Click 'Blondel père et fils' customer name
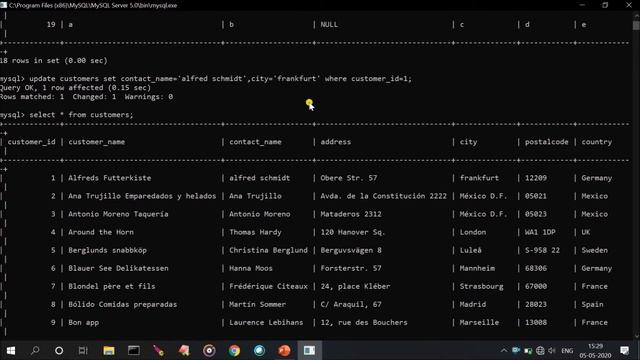The height and width of the screenshot is (360, 640). (x=111, y=286)
